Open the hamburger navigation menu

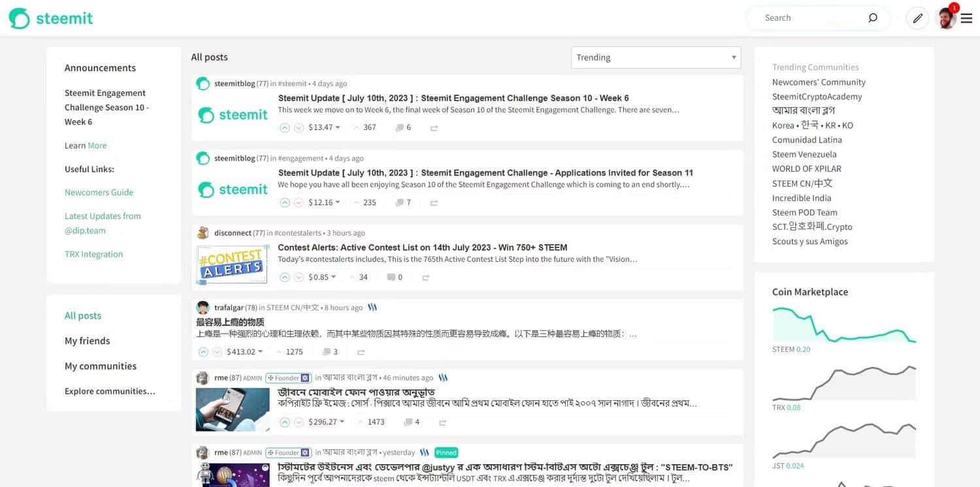click(966, 18)
